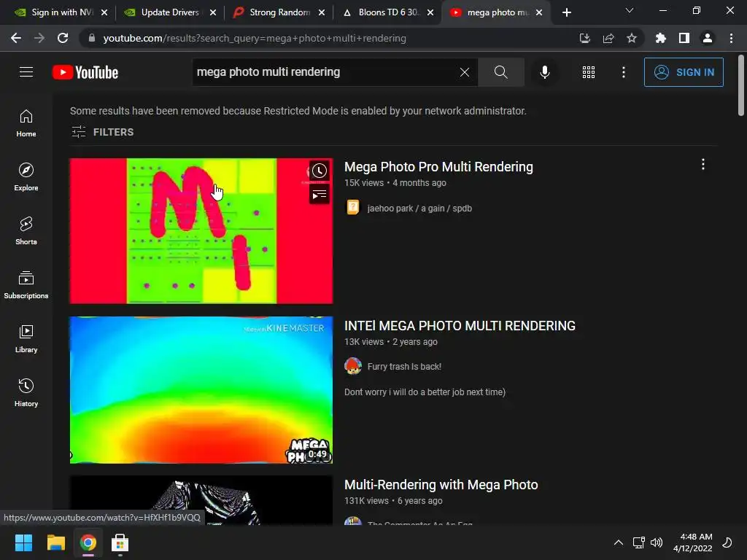
Task: Click the browser address bar URL
Action: pos(255,38)
